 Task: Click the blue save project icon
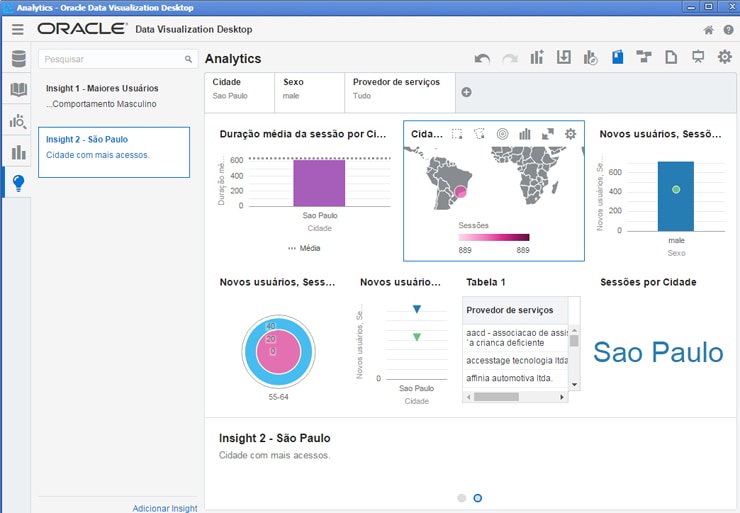click(x=617, y=57)
